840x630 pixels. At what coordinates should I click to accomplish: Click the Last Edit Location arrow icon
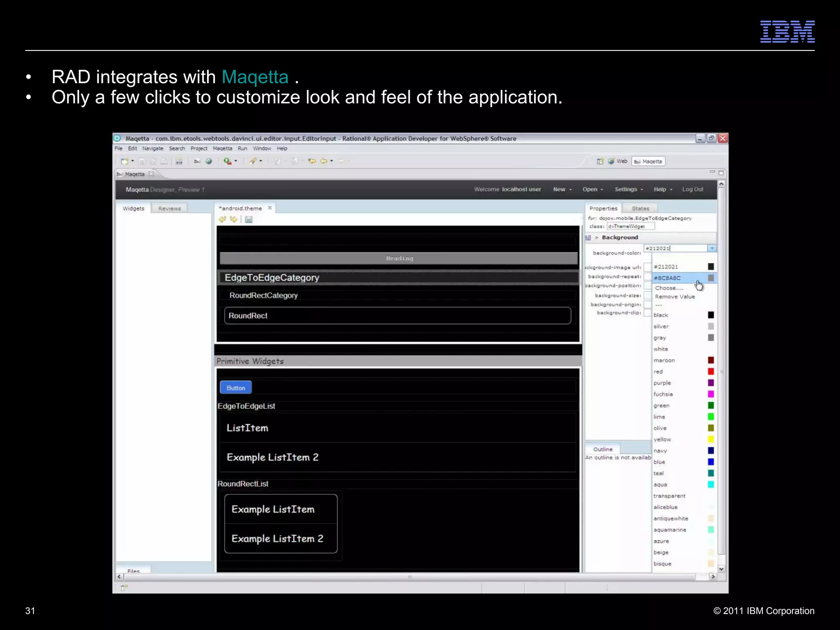pyautogui.click(x=312, y=161)
